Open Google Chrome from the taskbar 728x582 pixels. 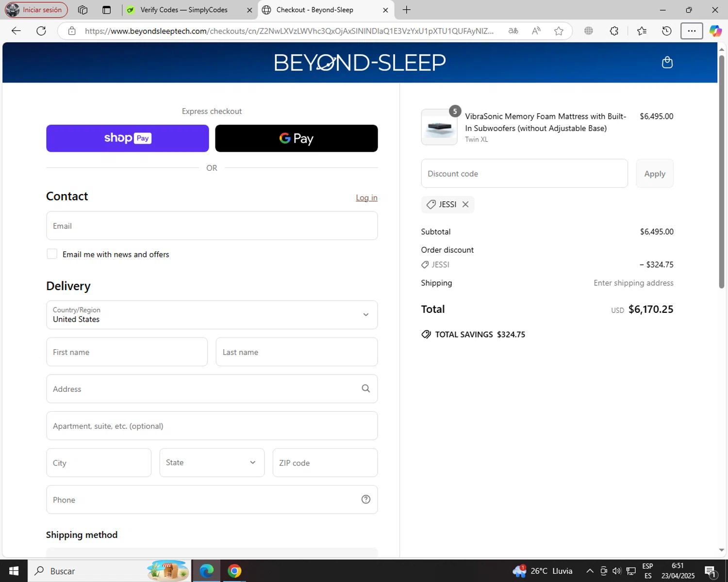pos(234,571)
